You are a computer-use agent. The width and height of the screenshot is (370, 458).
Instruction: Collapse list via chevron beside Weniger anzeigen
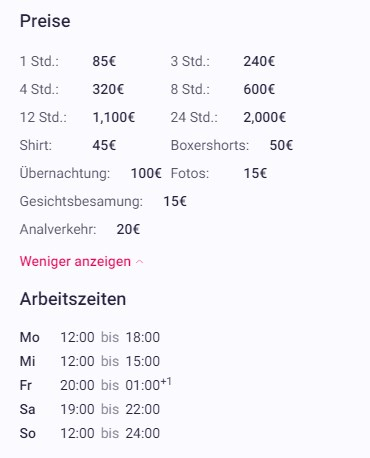pyautogui.click(x=140, y=262)
